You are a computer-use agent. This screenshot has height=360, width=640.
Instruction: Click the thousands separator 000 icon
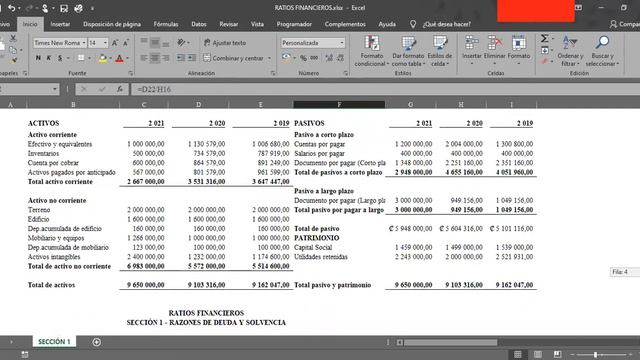(314, 58)
